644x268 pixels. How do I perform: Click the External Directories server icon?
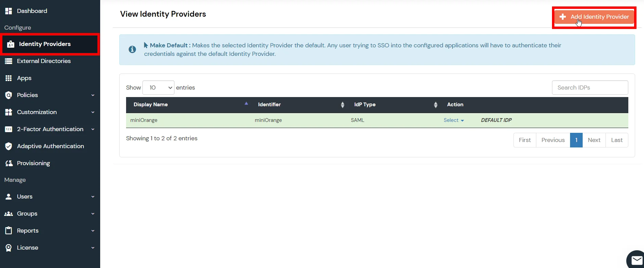point(9,61)
